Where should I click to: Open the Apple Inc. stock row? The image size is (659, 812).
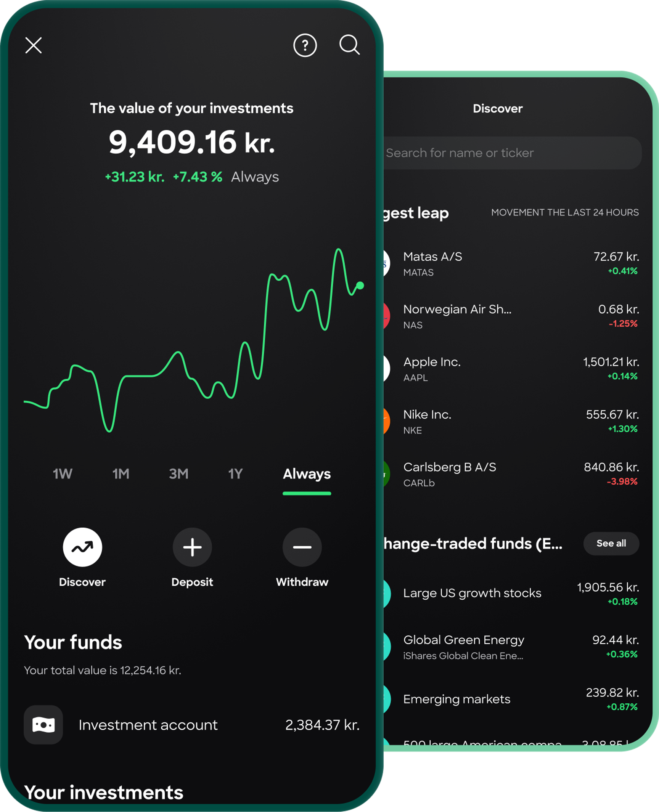511,369
